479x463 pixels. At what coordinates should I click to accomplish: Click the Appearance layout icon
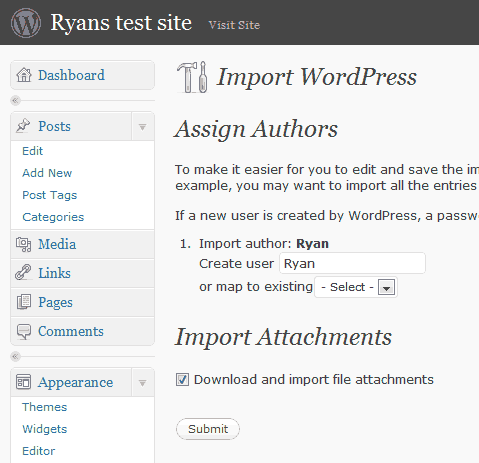[x=23, y=382]
